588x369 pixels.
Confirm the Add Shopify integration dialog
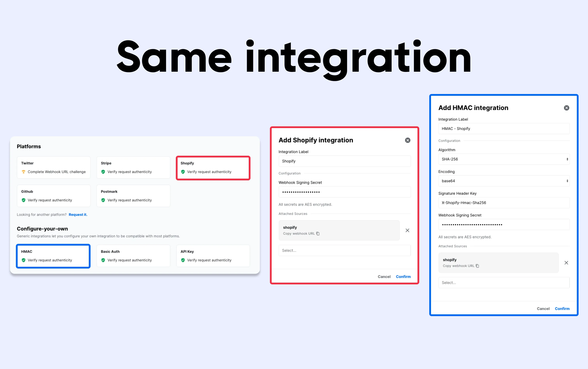coord(403,277)
